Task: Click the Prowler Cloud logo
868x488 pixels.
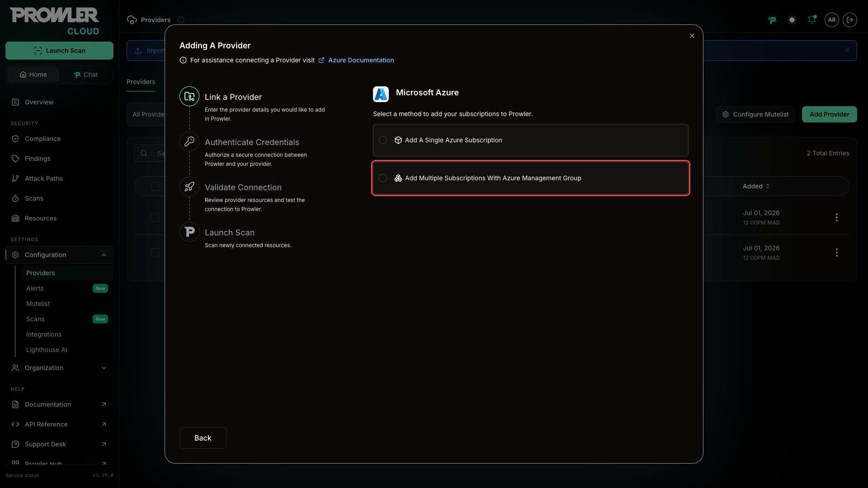Action: pos(54,21)
